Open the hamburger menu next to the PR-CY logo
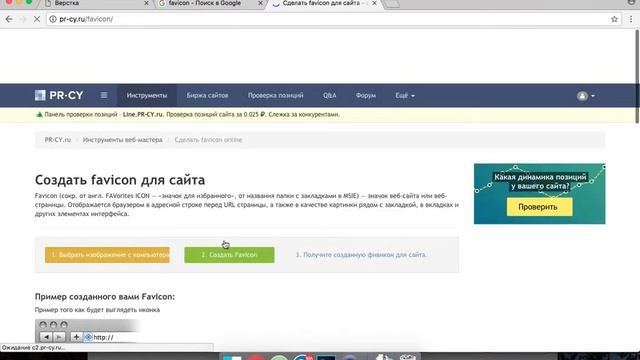Viewport: 640px width, 360px height. (104, 95)
